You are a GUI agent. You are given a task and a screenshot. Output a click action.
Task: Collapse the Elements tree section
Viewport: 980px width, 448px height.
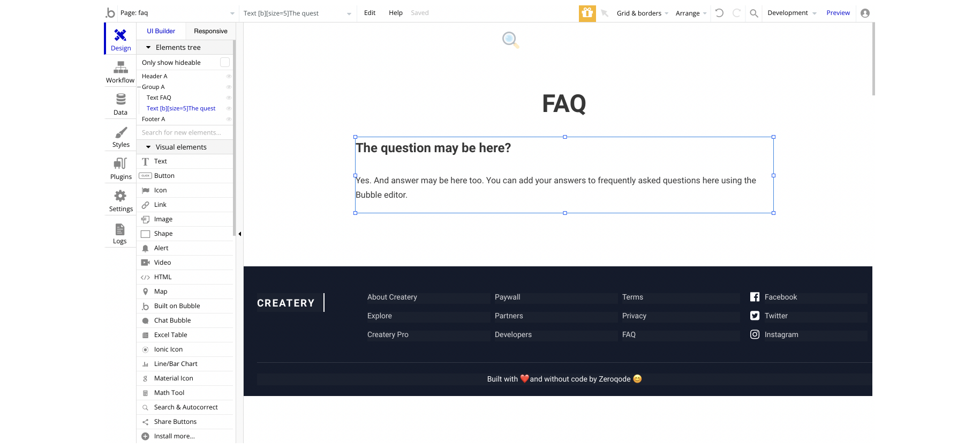pos(148,47)
